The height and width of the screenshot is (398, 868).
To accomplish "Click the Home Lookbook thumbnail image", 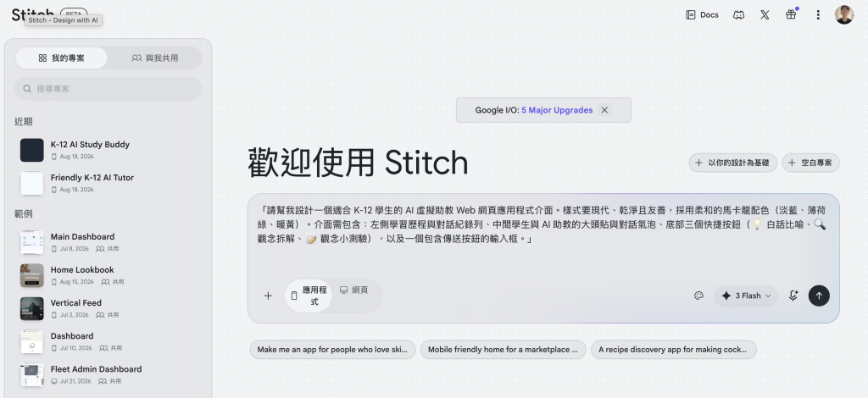I will coord(32,276).
